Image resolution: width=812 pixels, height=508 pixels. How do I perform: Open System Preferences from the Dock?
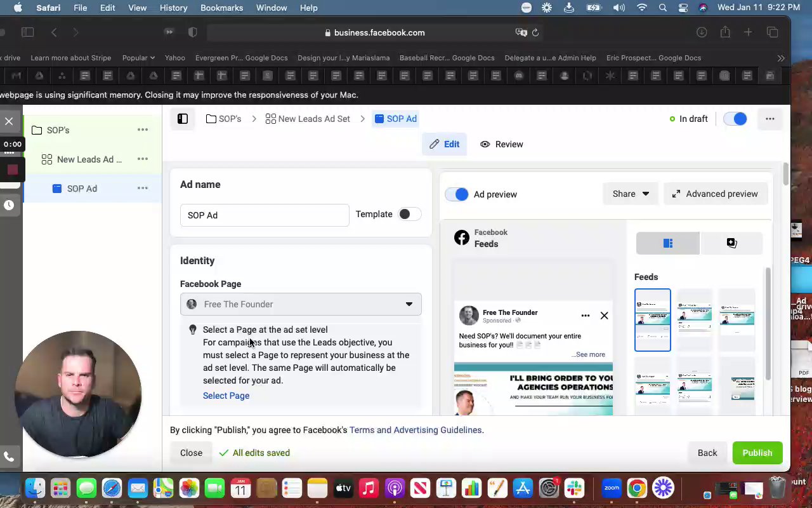pyautogui.click(x=549, y=488)
